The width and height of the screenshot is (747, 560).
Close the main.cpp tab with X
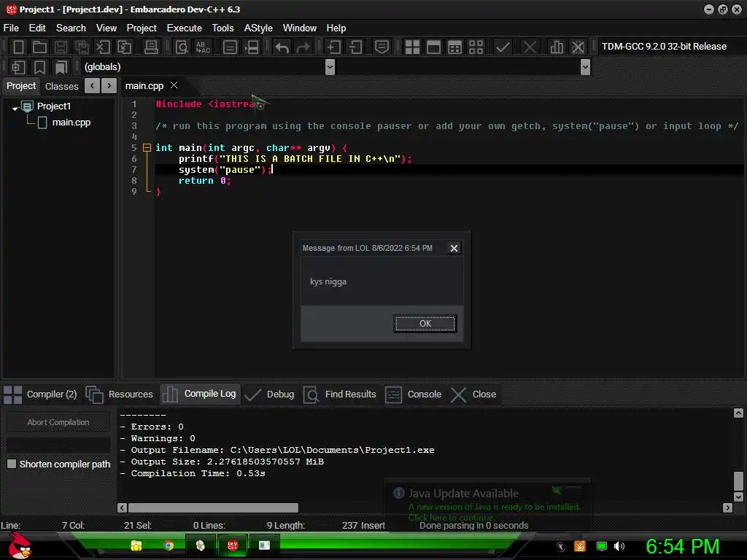[x=174, y=85]
